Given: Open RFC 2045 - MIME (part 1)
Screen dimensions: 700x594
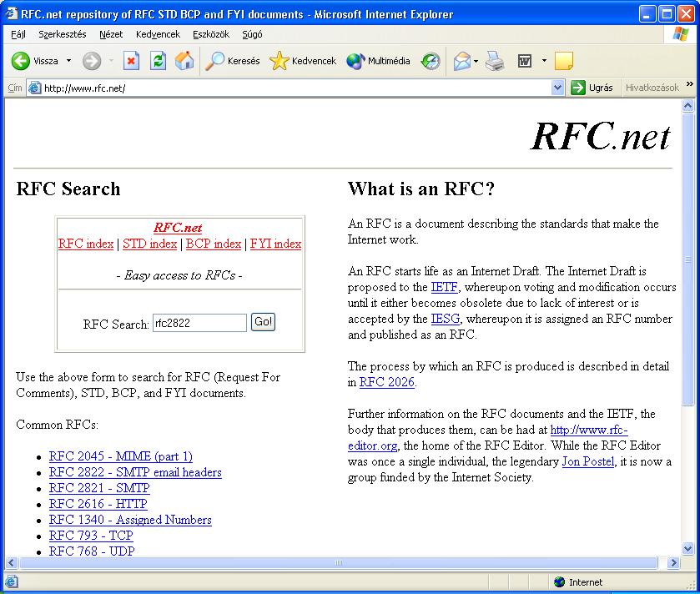Looking at the screenshot, I should 120,456.
